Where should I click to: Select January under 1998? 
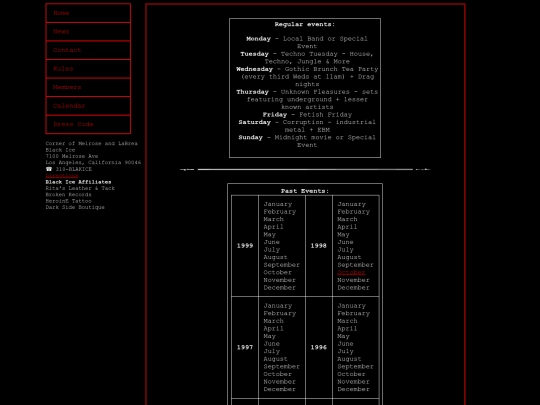click(x=351, y=204)
